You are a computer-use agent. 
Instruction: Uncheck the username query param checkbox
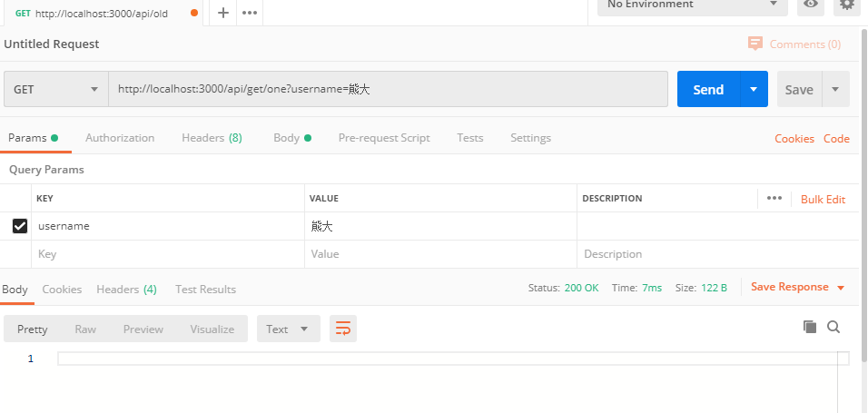20,226
